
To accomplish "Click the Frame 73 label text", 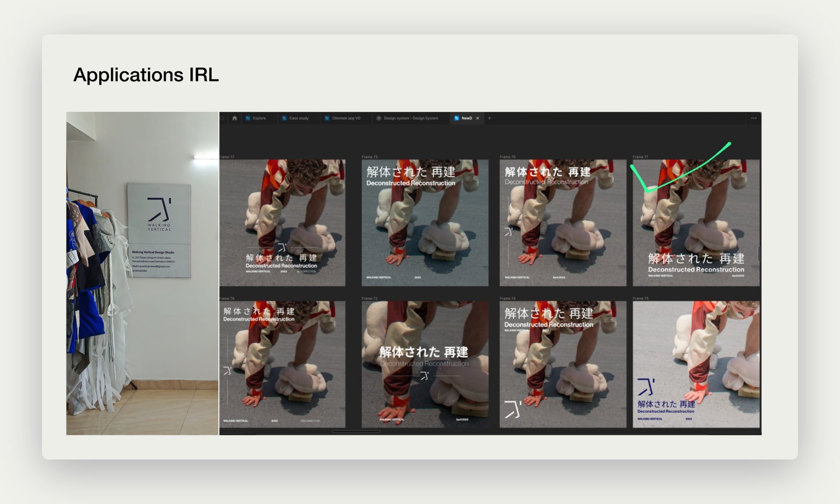I will (370, 157).
